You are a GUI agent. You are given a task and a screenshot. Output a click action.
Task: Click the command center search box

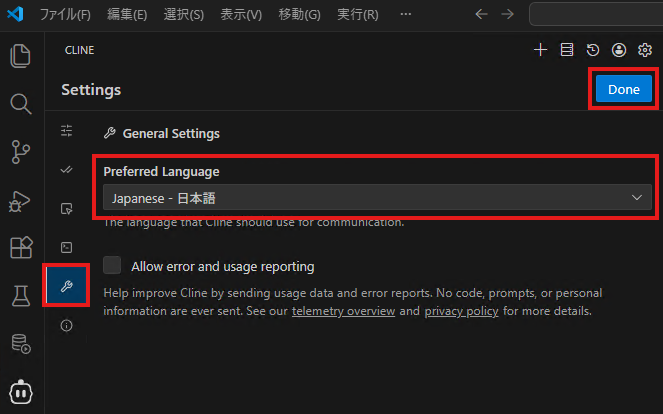click(x=596, y=14)
